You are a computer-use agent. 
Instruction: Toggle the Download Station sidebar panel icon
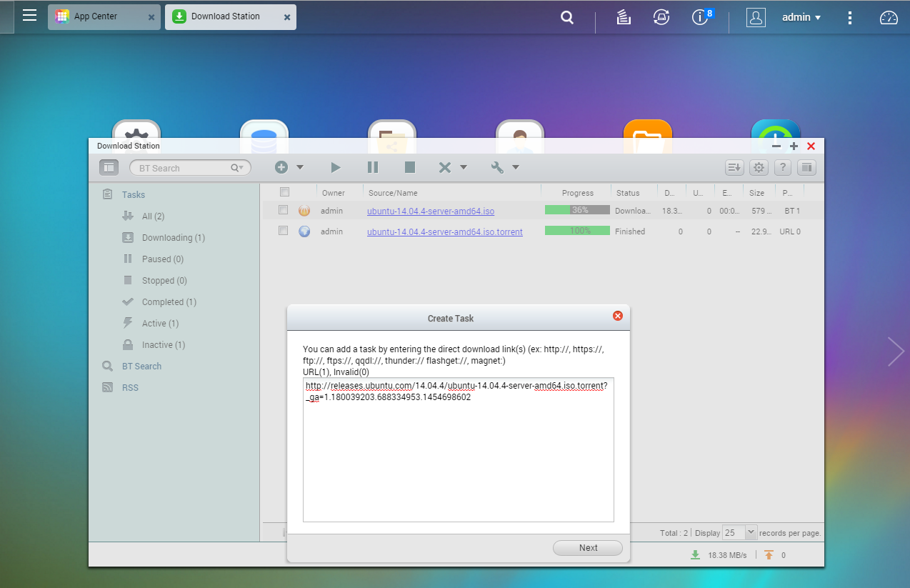click(x=109, y=167)
